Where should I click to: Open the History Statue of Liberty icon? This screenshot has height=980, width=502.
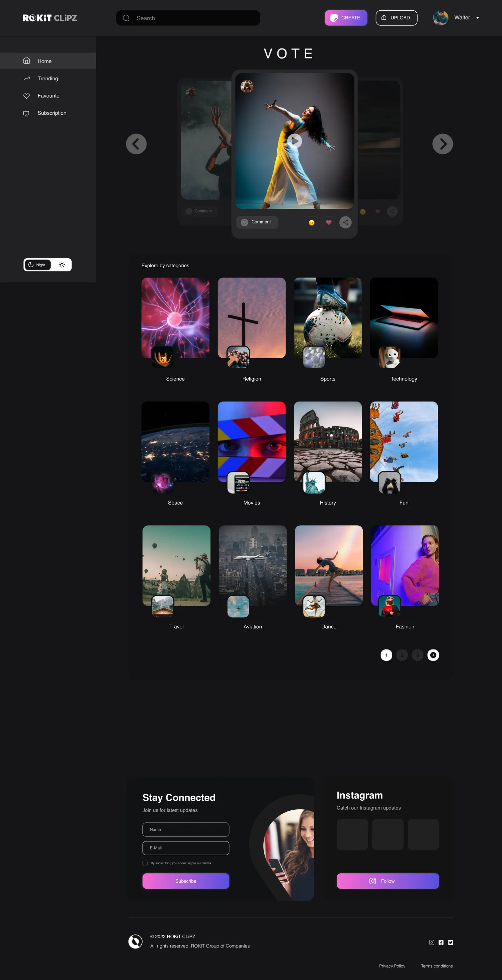pos(314,482)
